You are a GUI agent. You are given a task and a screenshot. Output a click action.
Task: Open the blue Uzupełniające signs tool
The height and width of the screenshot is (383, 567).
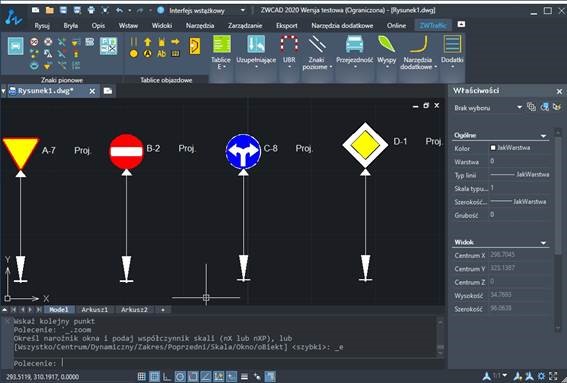(256, 52)
